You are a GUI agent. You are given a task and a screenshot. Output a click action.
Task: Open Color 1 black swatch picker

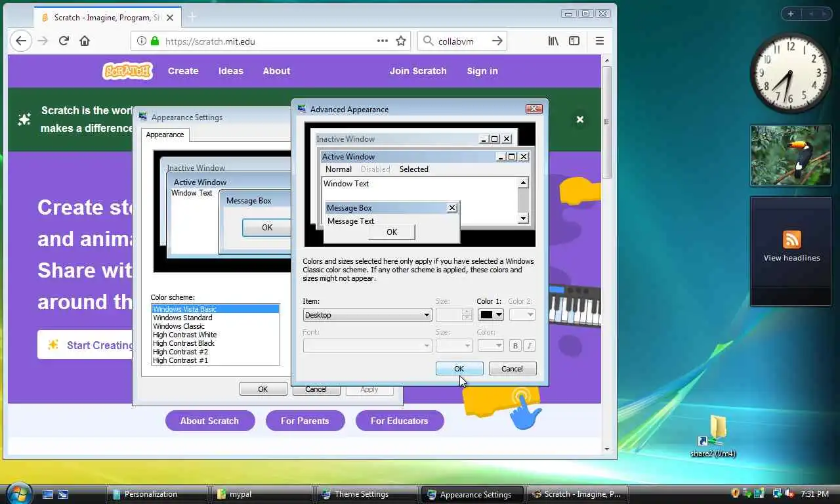pyautogui.click(x=491, y=315)
